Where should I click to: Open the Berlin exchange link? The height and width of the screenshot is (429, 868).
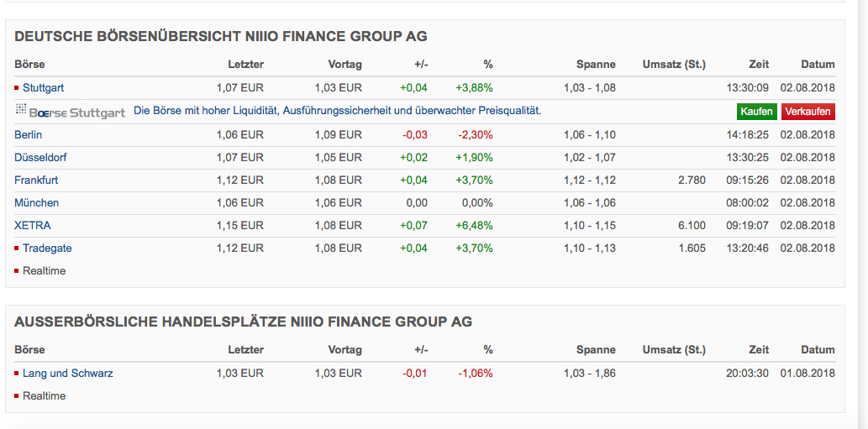28,134
